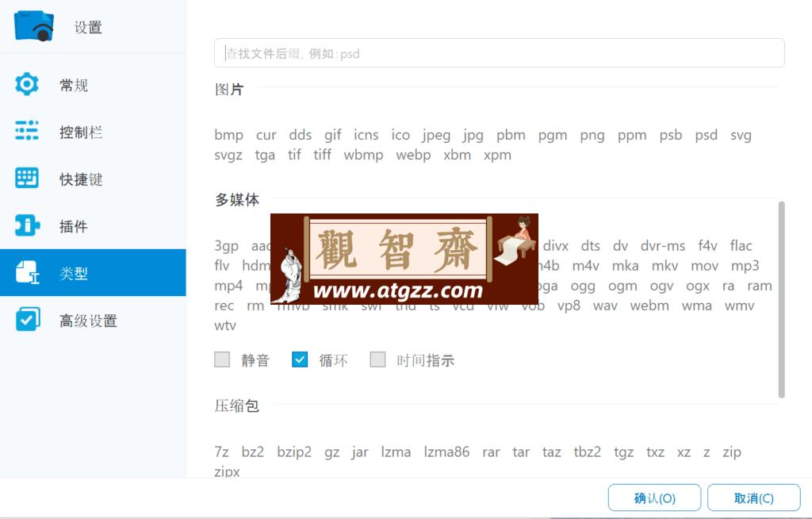Select the mov extension
The image size is (812, 519).
click(x=704, y=266)
